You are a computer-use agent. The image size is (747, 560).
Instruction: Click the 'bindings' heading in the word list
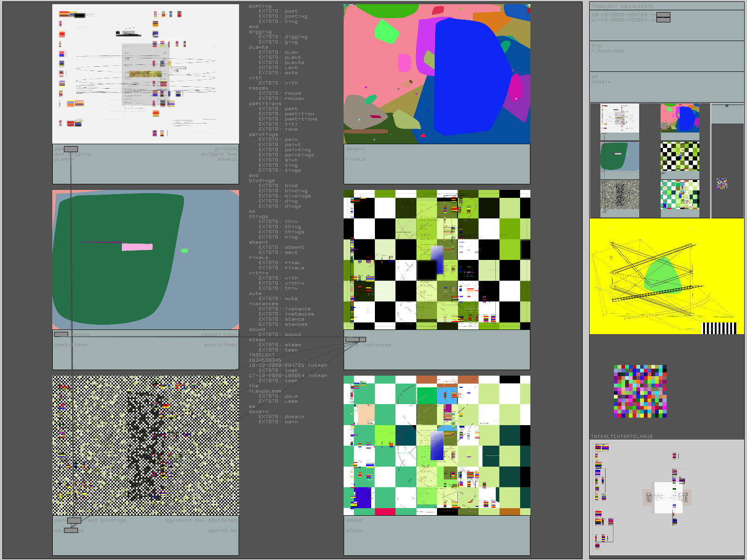click(262, 181)
